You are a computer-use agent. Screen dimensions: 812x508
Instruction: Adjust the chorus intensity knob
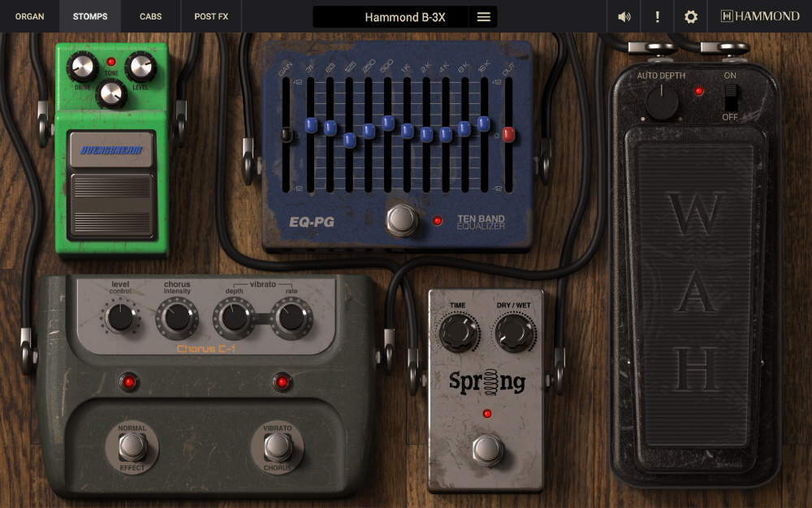point(177,318)
